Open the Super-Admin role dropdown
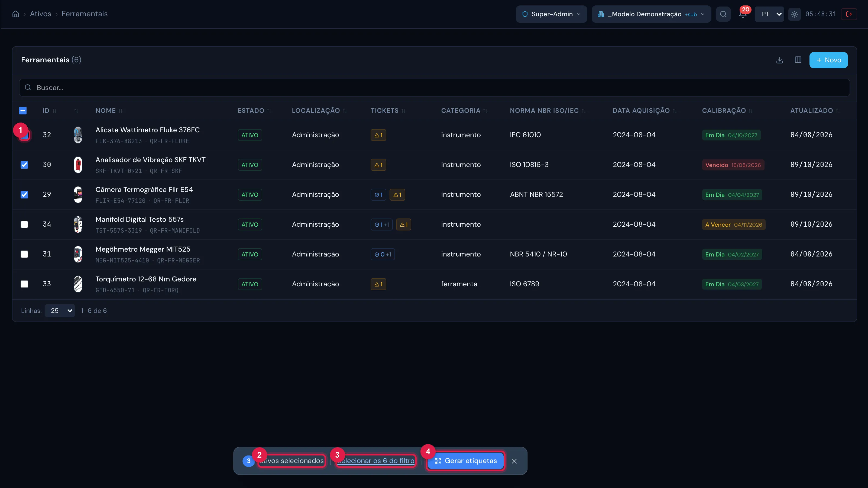The height and width of the screenshot is (488, 868). pyautogui.click(x=551, y=14)
